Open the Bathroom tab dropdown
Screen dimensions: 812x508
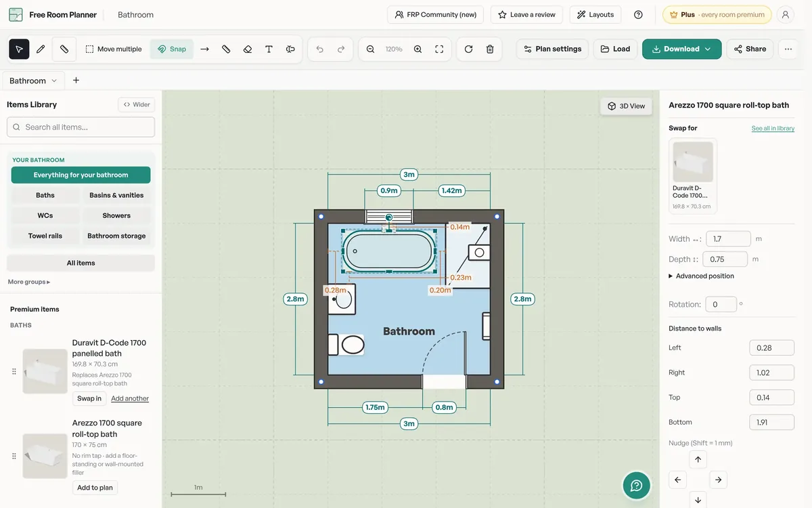click(x=54, y=81)
